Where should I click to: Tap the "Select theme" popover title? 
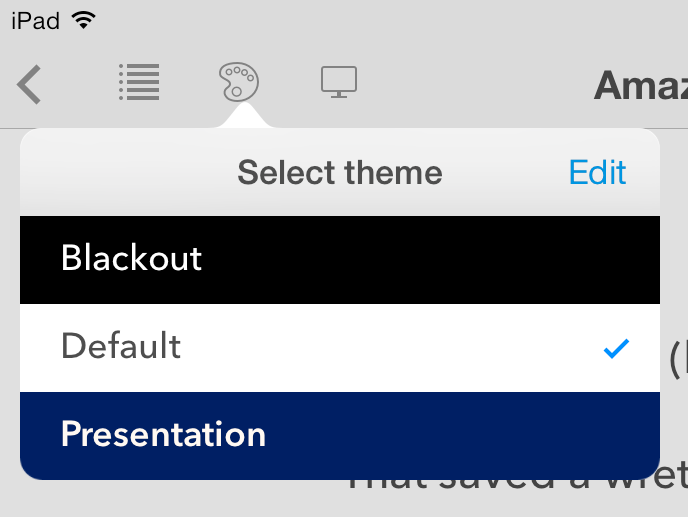(340, 172)
